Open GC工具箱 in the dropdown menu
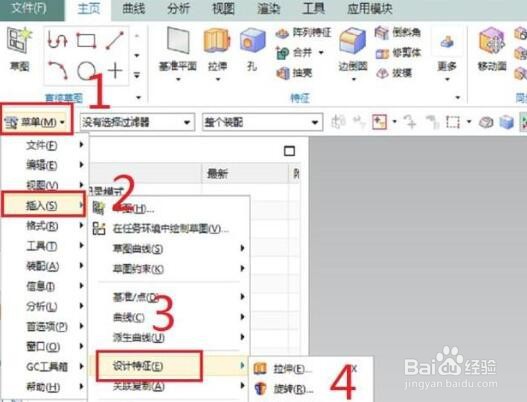The height and width of the screenshot is (402, 527). click(44, 367)
